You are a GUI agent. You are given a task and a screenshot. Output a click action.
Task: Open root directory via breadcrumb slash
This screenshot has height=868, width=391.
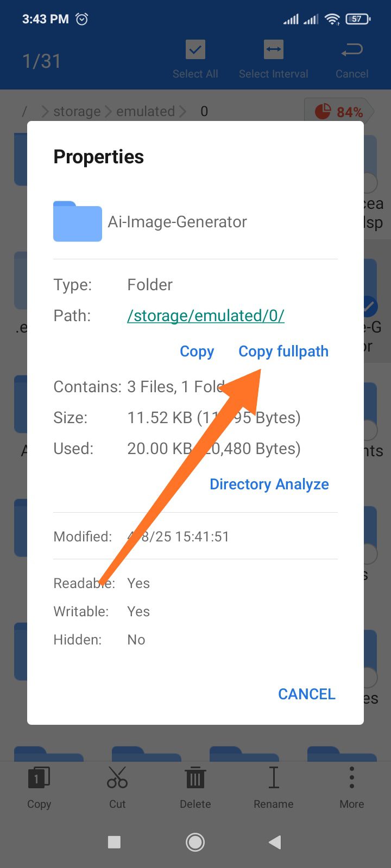[24, 111]
